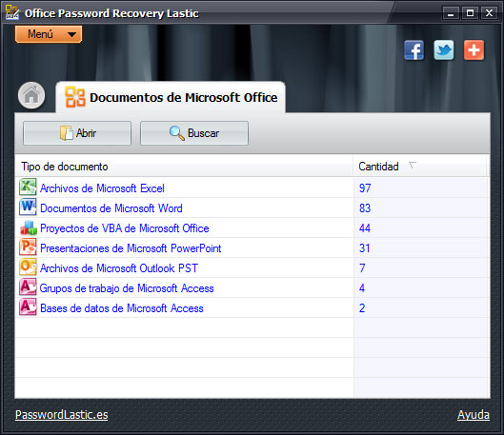The width and height of the screenshot is (504, 435).
Task: Click the Facebook share icon
Action: tap(414, 50)
